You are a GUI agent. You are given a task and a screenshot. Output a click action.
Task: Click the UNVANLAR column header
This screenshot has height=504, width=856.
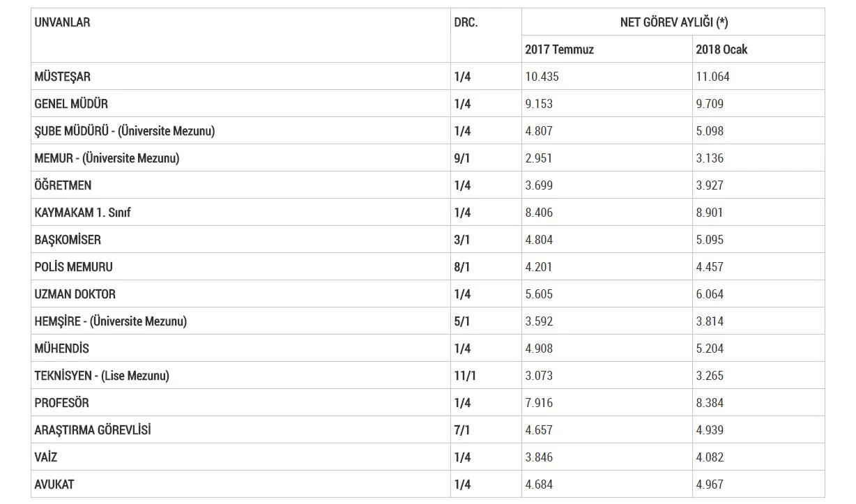(x=62, y=22)
